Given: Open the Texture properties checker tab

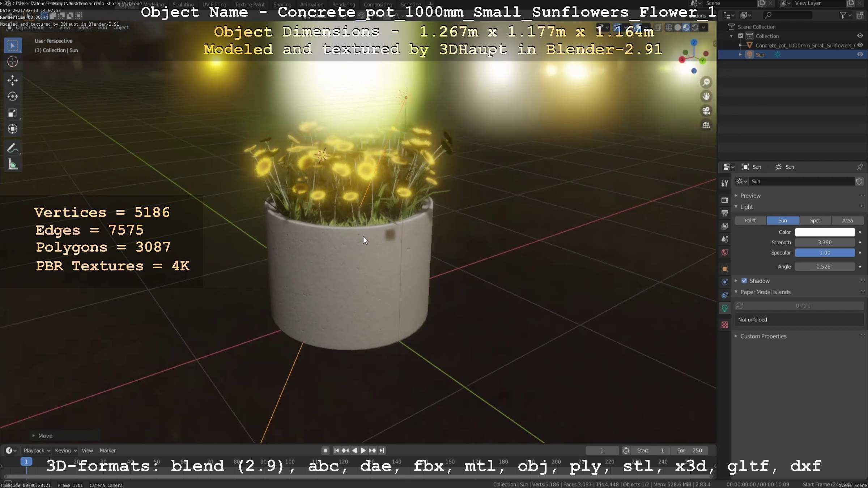Looking at the screenshot, I should pos(724,325).
